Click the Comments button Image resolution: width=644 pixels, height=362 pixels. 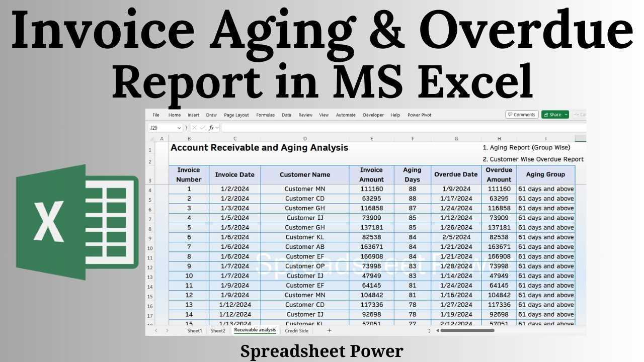coord(522,115)
